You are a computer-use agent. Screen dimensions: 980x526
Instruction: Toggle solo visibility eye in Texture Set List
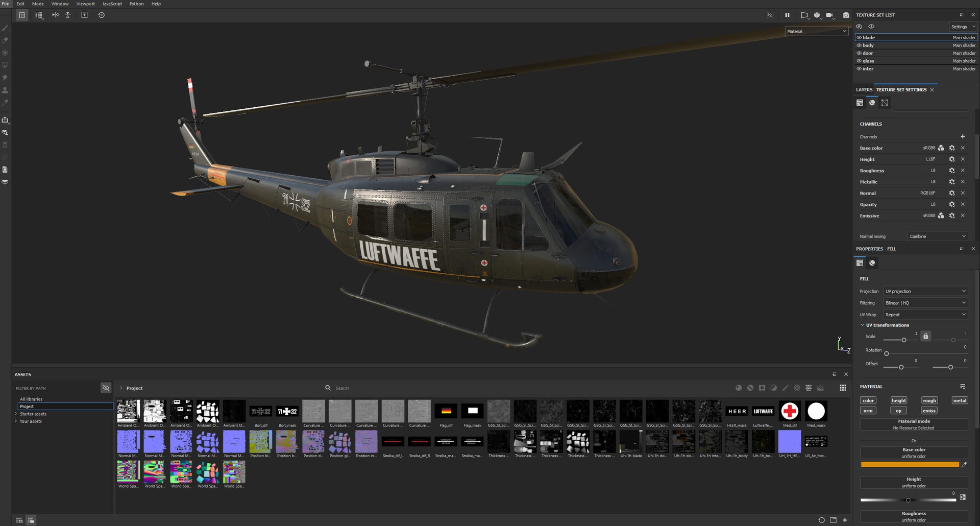click(871, 27)
